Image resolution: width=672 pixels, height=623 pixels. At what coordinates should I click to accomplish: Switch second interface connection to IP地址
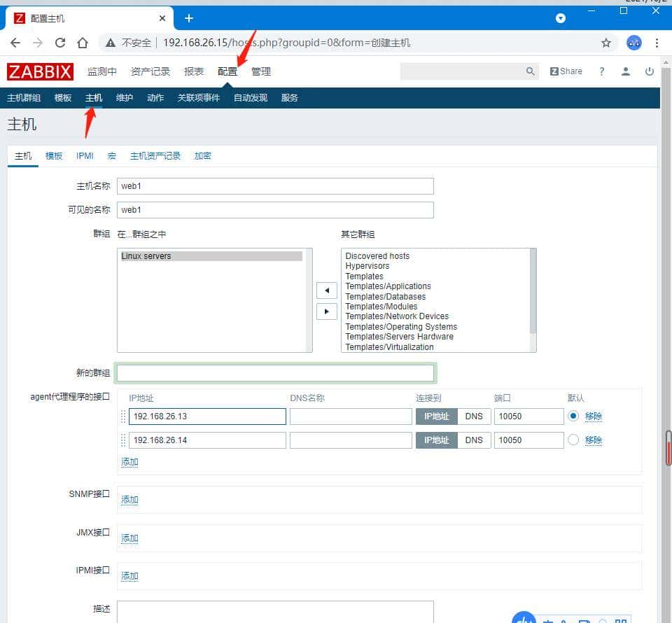[x=435, y=440]
